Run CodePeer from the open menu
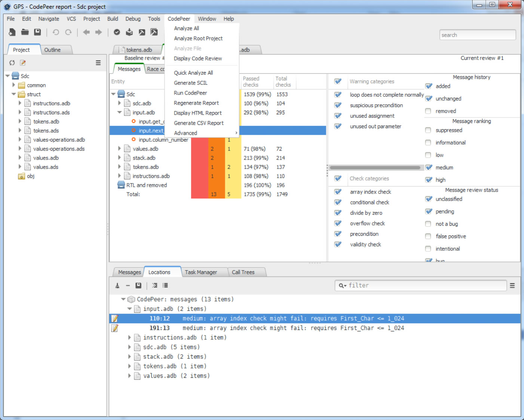Image resolution: width=524 pixels, height=420 pixels. coord(190,93)
